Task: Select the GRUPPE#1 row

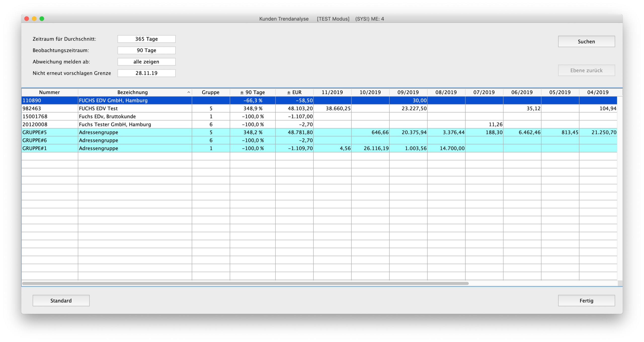Action: (x=35, y=148)
